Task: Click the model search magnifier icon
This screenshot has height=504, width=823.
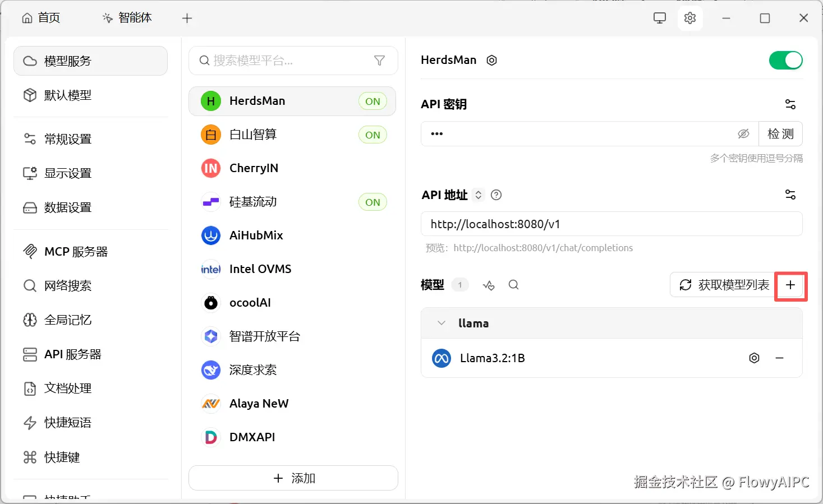Action: click(513, 285)
